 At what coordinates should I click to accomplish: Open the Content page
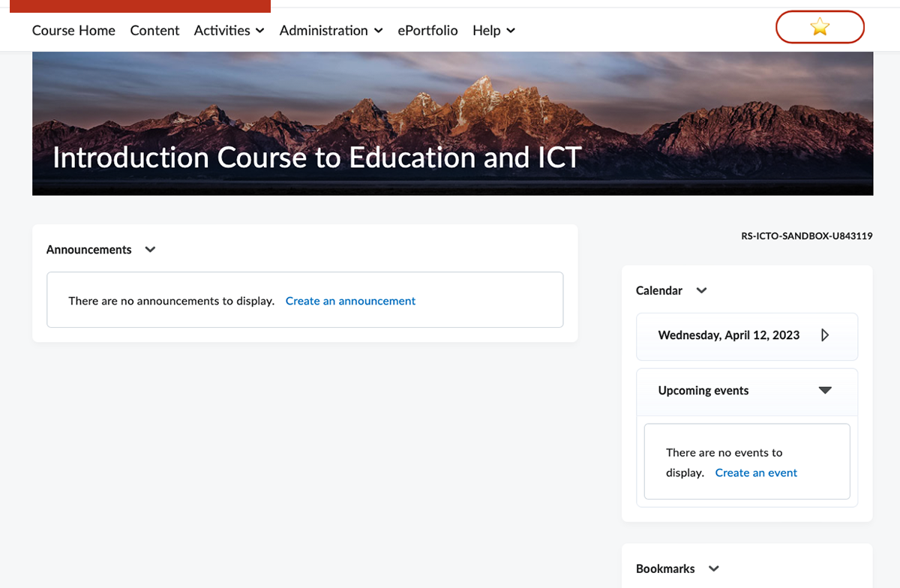click(154, 31)
